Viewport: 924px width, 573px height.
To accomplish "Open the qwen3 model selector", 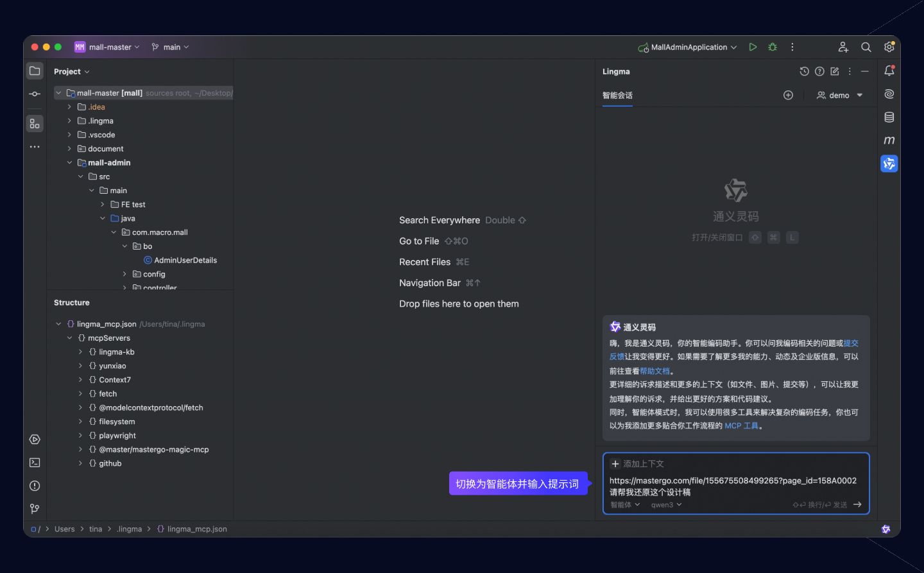I will pyautogui.click(x=666, y=505).
